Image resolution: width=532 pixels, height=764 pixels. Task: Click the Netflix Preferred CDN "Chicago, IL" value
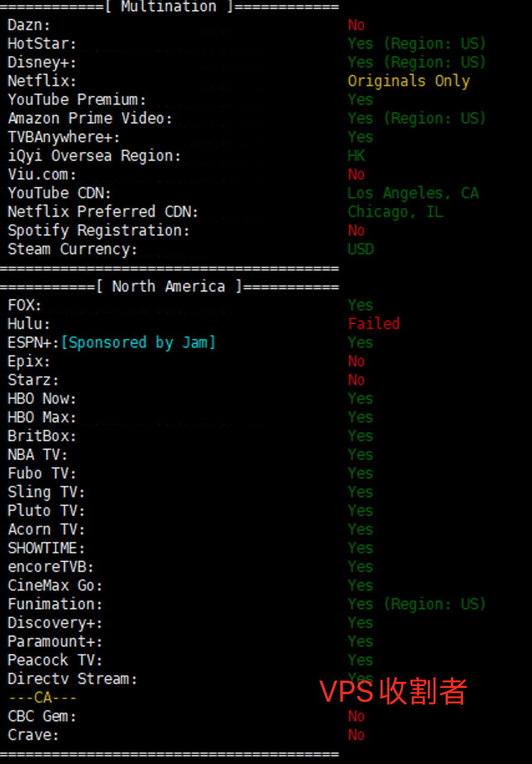[x=395, y=212]
